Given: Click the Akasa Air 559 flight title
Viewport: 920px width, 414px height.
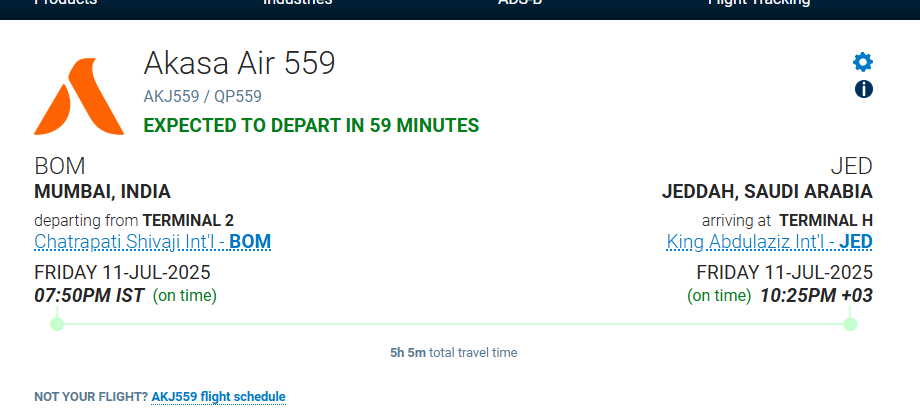Looking at the screenshot, I should click(x=239, y=63).
